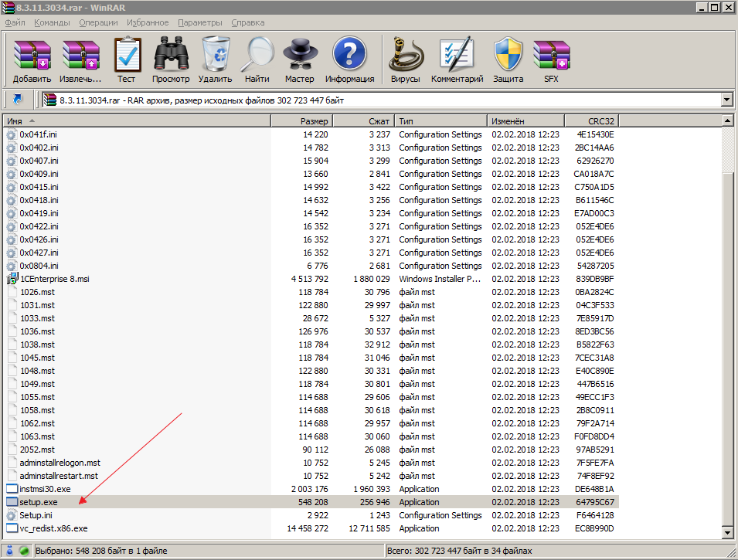
Task: Click the file list scrollbar up arrow
Action: point(727,121)
